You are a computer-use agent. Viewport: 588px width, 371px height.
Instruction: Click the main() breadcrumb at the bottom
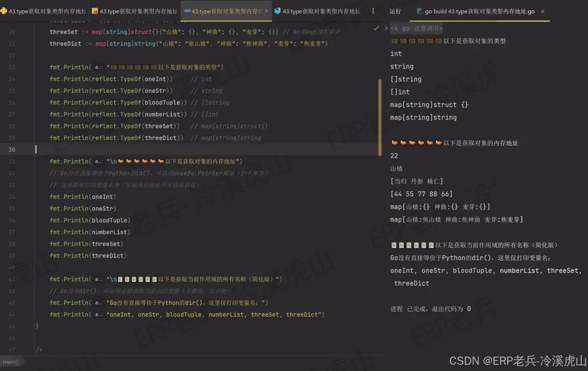click(x=10, y=362)
